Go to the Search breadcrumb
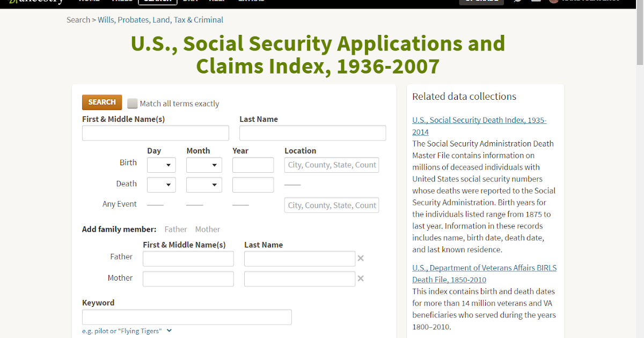The width and height of the screenshot is (644, 338). click(78, 20)
